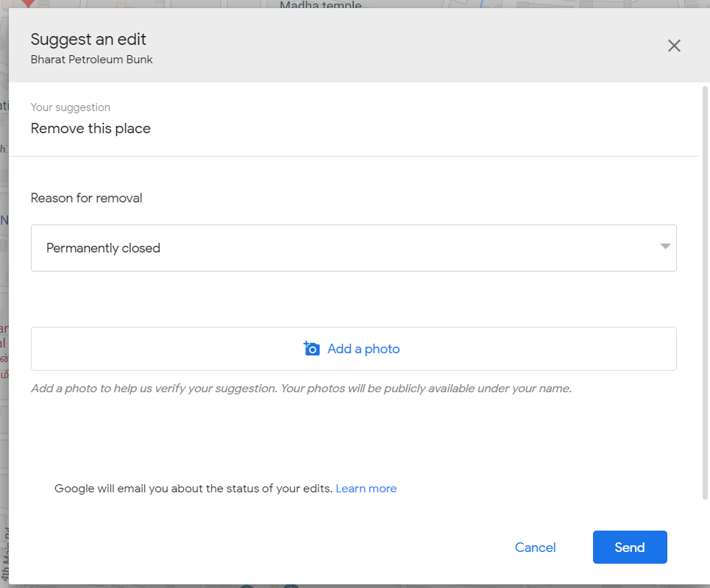Click the photo verification hint text

point(301,389)
